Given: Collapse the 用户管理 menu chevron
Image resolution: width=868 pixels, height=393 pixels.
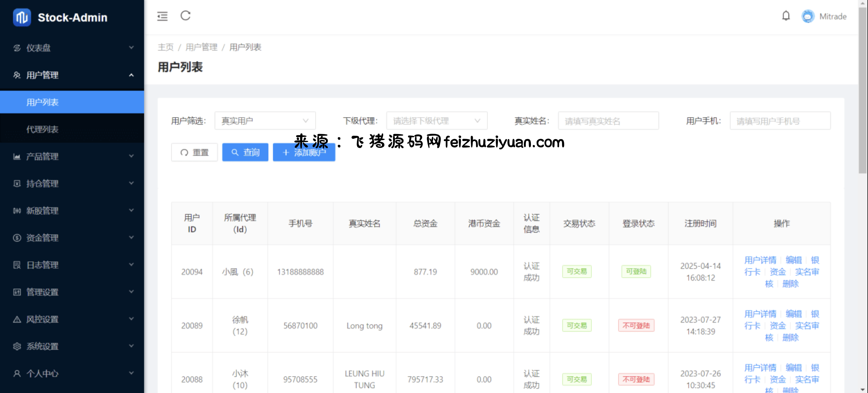Looking at the screenshot, I should tap(131, 75).
